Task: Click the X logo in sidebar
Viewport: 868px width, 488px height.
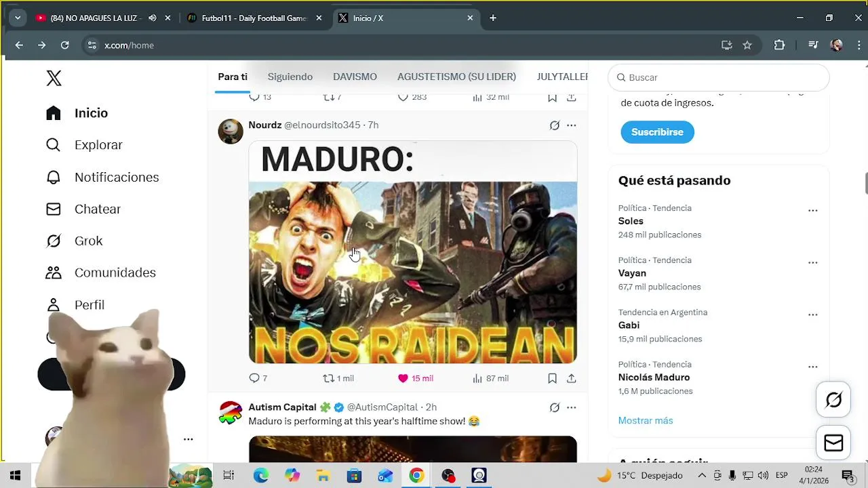Action: [54, 78]
